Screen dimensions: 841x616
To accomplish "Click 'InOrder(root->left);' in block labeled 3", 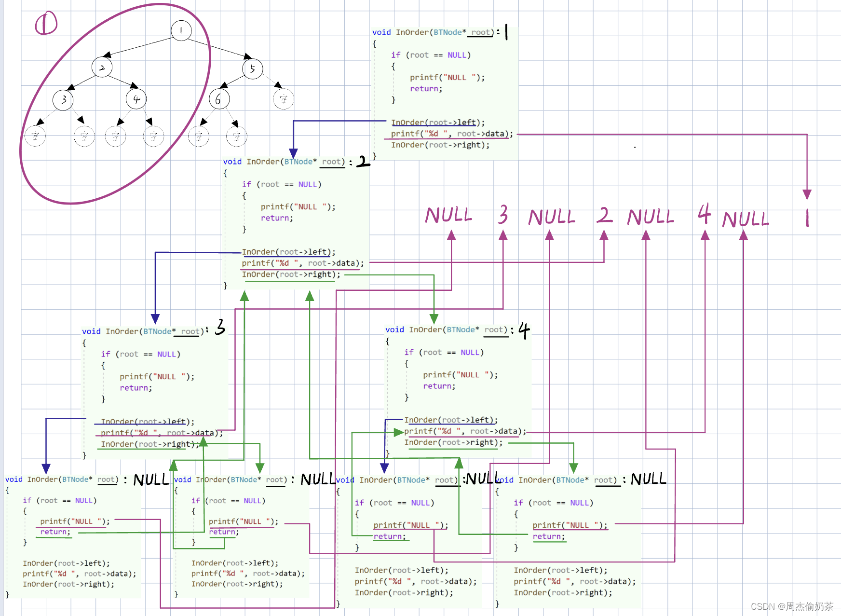I will [x=148, y=422].
